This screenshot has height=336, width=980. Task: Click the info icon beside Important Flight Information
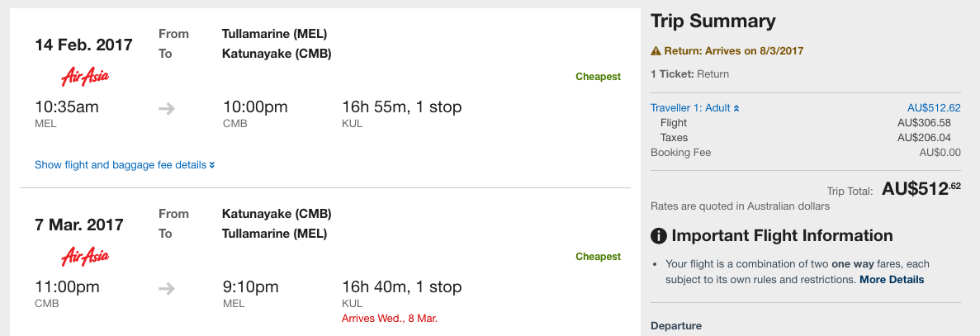click(659, 236)
